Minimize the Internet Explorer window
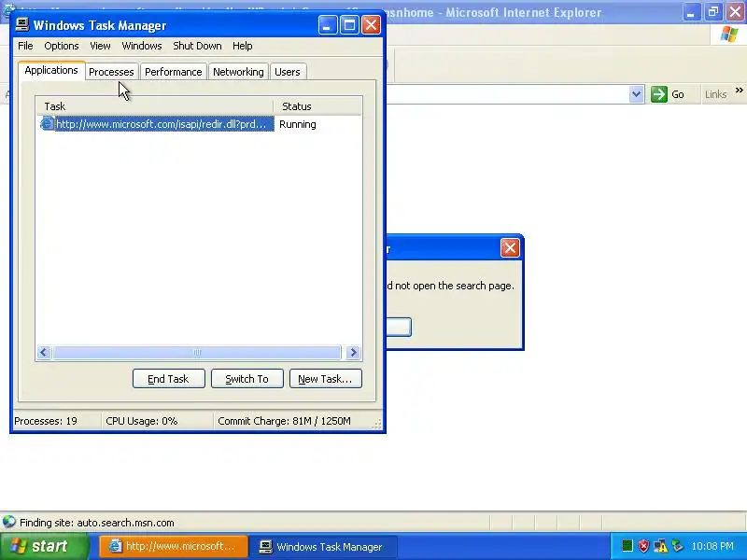 [x=691, y=12]
